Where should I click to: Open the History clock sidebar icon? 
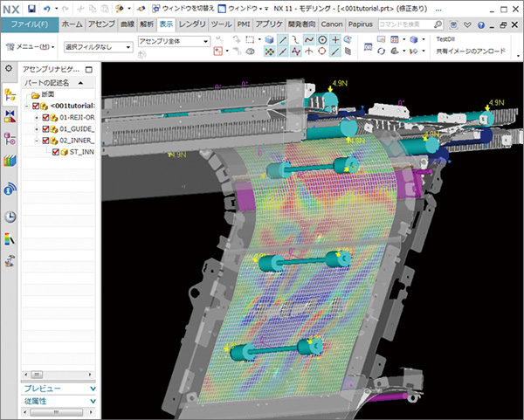click(10, 217)
